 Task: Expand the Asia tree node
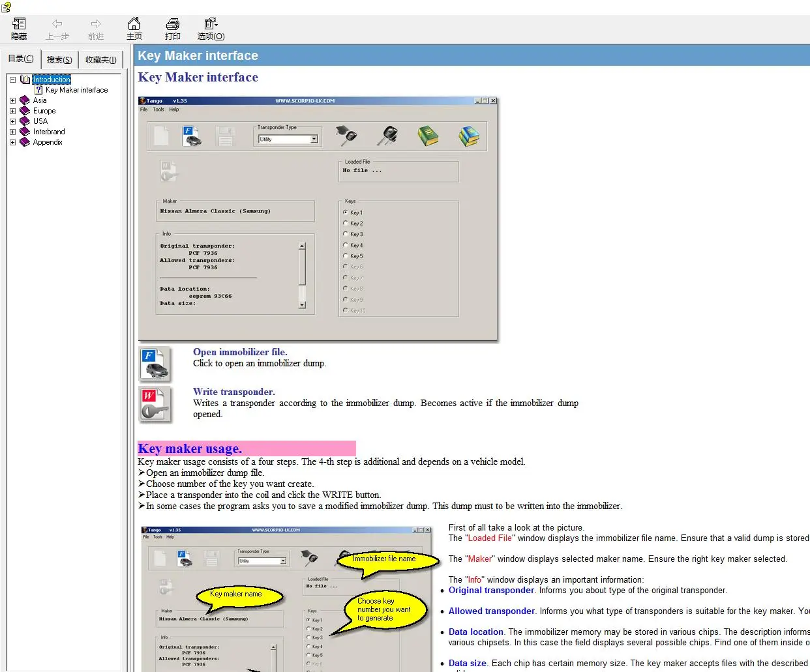point(12,100)
